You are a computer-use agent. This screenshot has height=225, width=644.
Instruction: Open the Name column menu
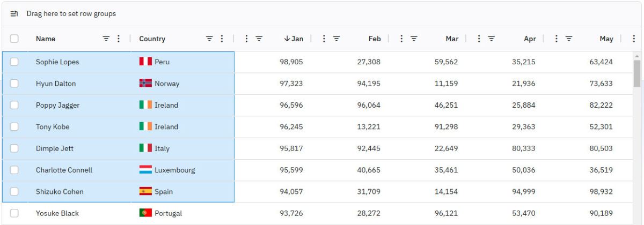(x=119, y=39)
